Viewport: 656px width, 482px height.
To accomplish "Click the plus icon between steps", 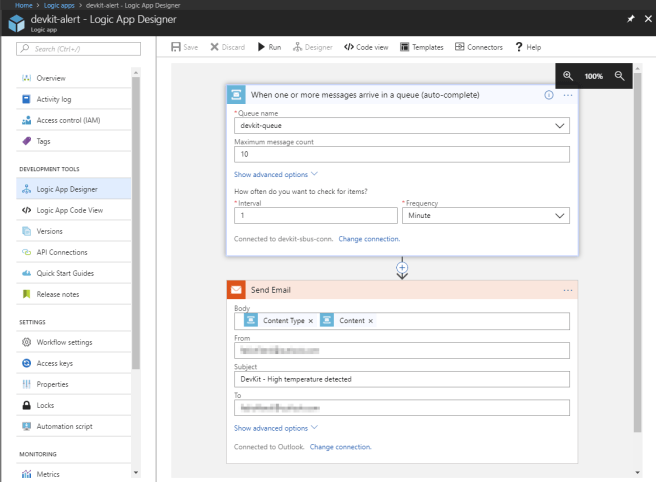I will coord(402,268).
